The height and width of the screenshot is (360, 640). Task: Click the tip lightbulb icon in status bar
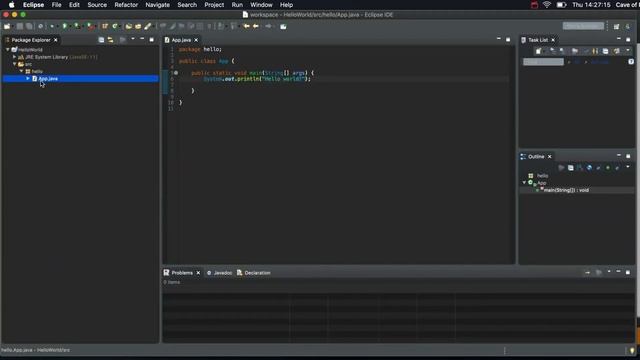click(632, 350)
